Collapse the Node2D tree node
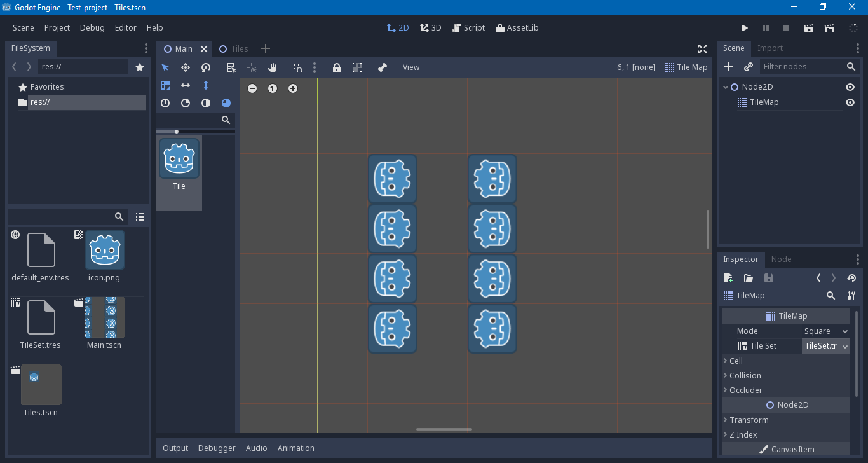 (726, 87)
